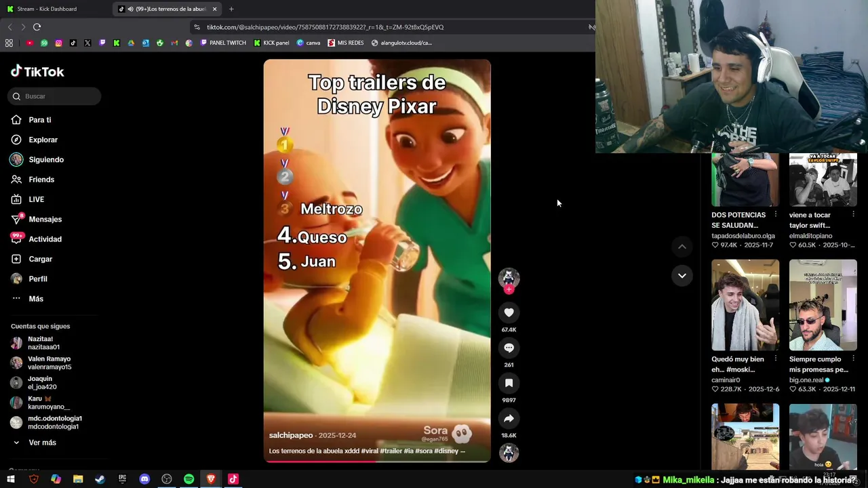
Task: Like the video with the heart icon
Action: point(509,312)
